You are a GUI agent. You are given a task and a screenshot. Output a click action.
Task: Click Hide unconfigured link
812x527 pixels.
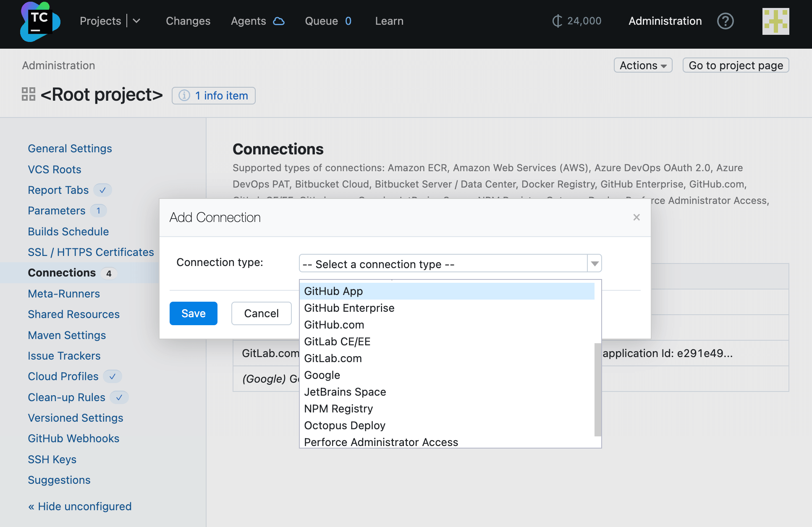tap(80, 506)
